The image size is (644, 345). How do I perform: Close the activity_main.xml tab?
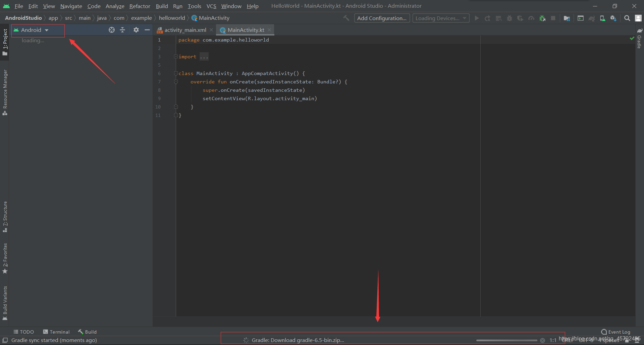click(x=211, y=30)
